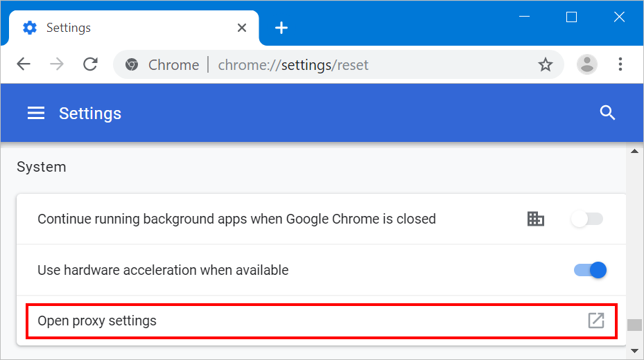
Task: Select the Settings browser tab
Action: [134, 28]
